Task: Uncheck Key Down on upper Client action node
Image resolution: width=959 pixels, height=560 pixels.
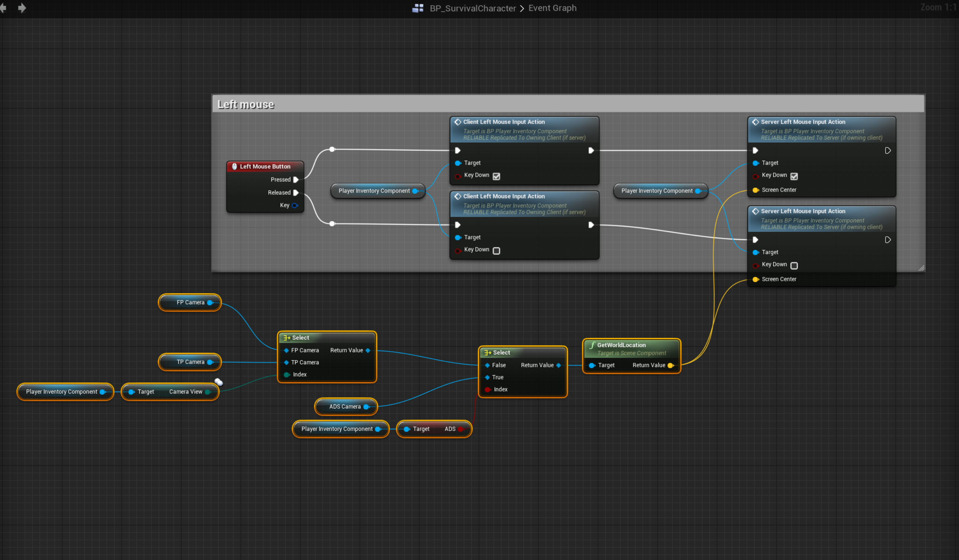Action: pos(496,176)
